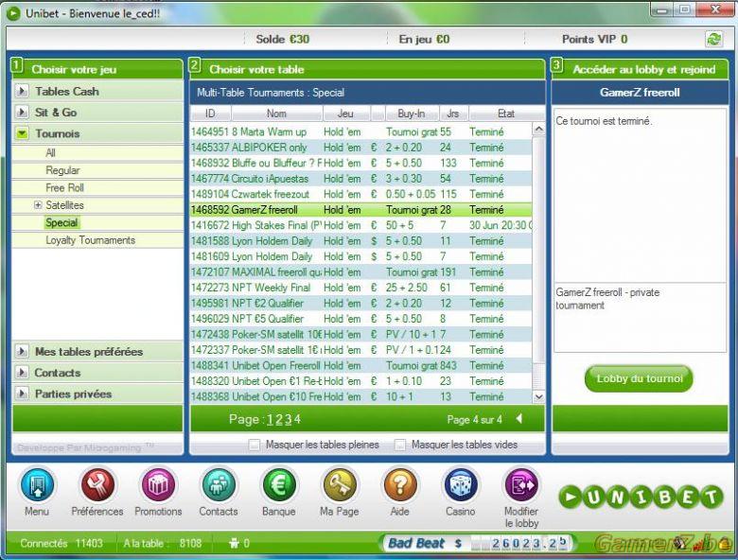The image size is (738, 560).
Task: Sort table by Buy-In column
Action: (x=412, y=114)
